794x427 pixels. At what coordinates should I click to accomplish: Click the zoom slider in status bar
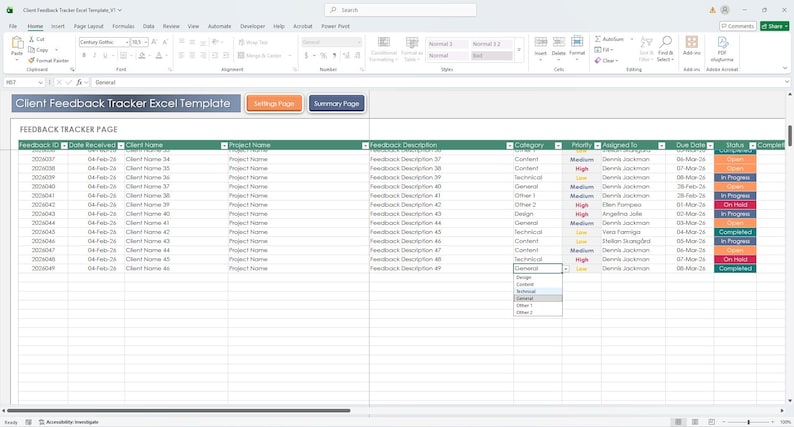click(x=748, y=422)
